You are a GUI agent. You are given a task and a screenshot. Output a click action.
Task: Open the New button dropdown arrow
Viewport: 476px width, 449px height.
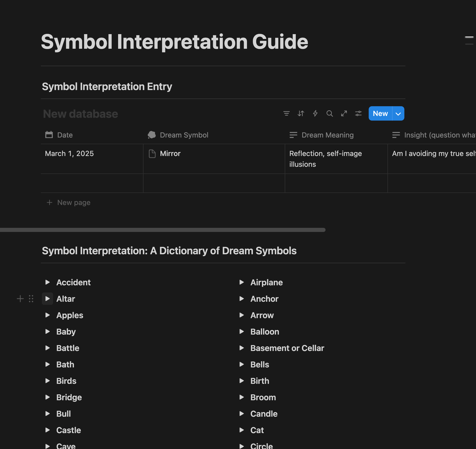point(398,113)
